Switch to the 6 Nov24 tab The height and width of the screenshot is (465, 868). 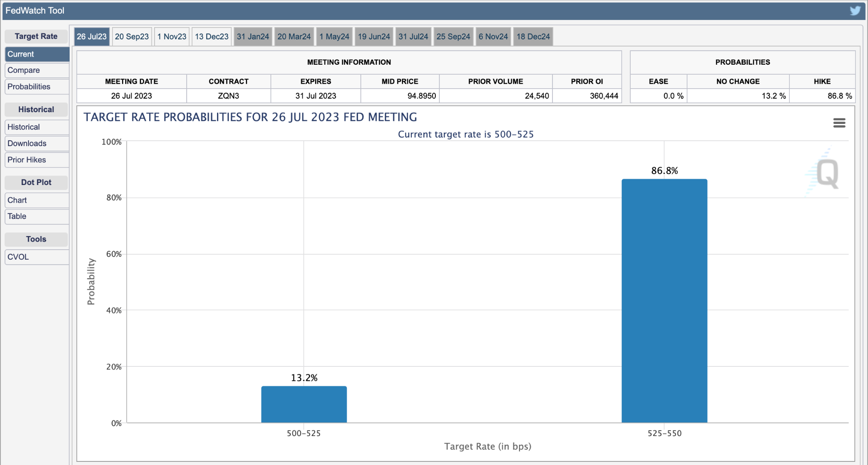pos(493,37)
